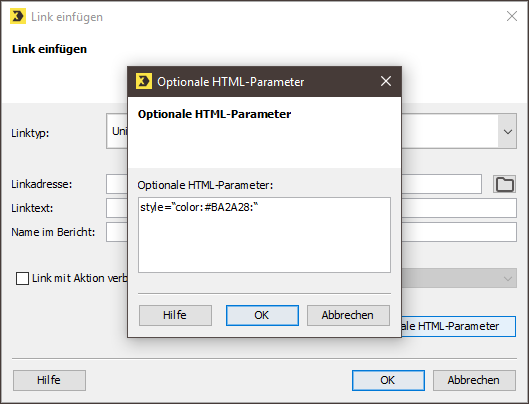Click the folder browse icon beside Linkadresse
Image resolution: width=529 pixels, height=404 pixels.
point(504,184)
